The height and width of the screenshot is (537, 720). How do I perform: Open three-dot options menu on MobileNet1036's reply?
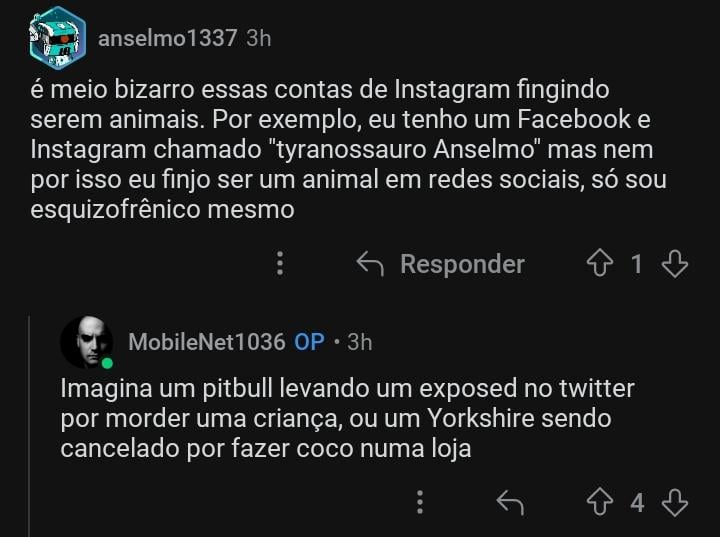pos(420,502)
